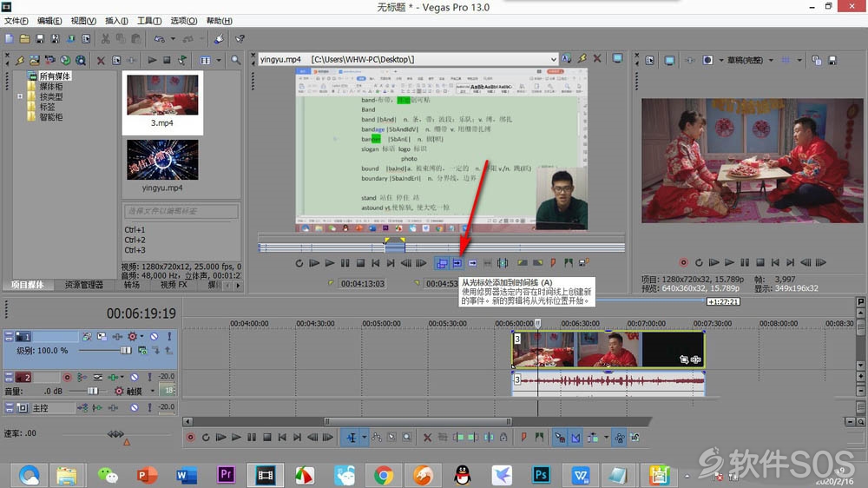The width and height of the screenshot is (868, 488).
Task: Select the 媒体柜 folder
Action: click(51, 87)
